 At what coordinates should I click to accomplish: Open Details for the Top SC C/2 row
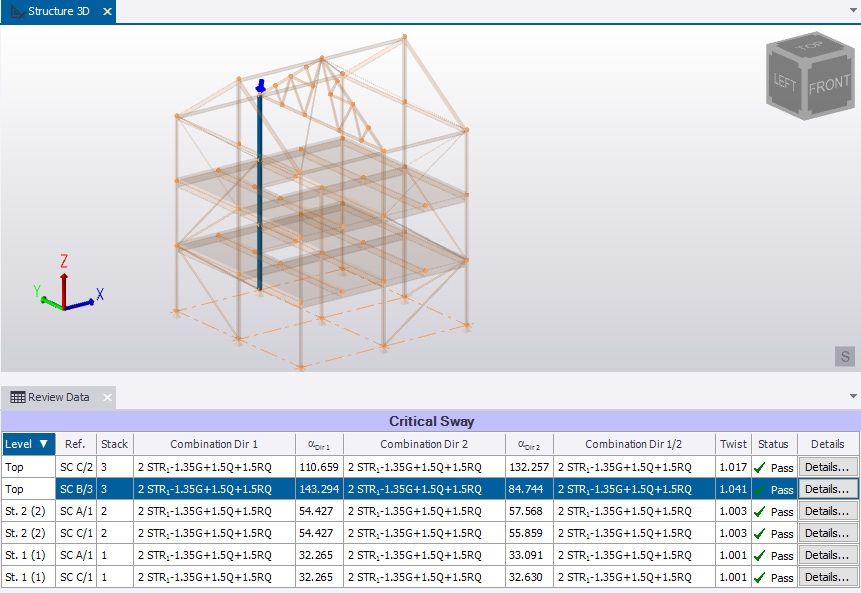(827, 467)
